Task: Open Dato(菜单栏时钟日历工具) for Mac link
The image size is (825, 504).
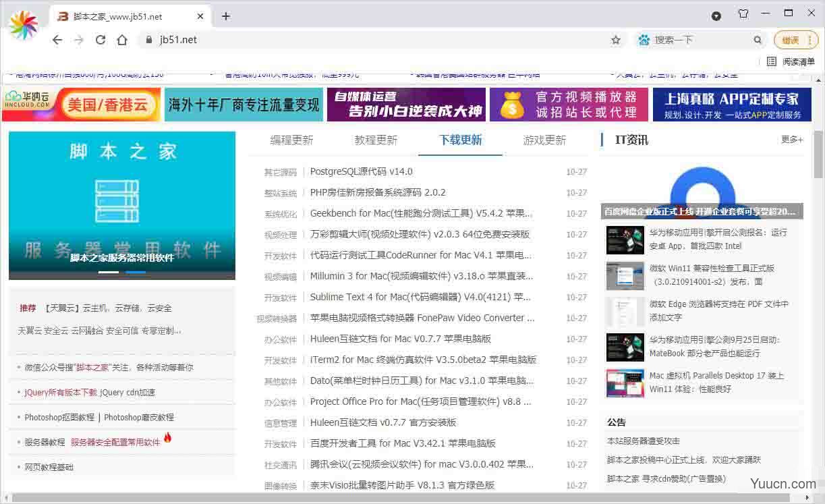Action: [422, 381]
